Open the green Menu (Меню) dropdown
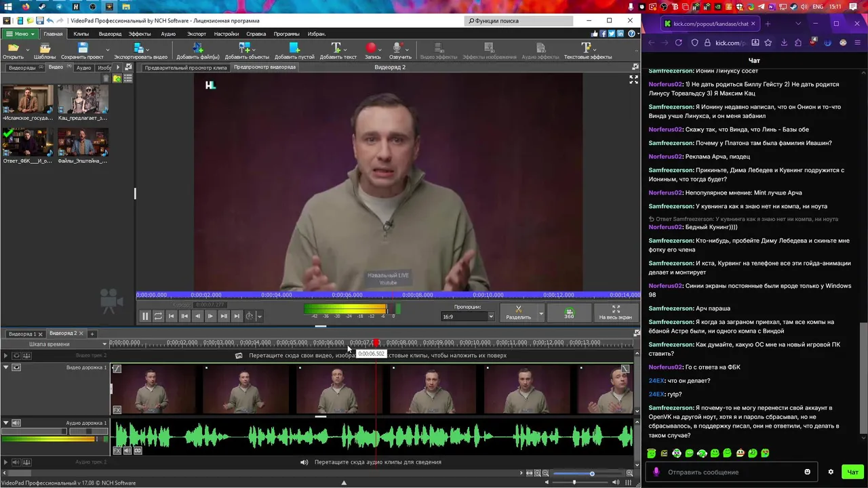Screen dimensions: 868x488 [x=19, y=34]
